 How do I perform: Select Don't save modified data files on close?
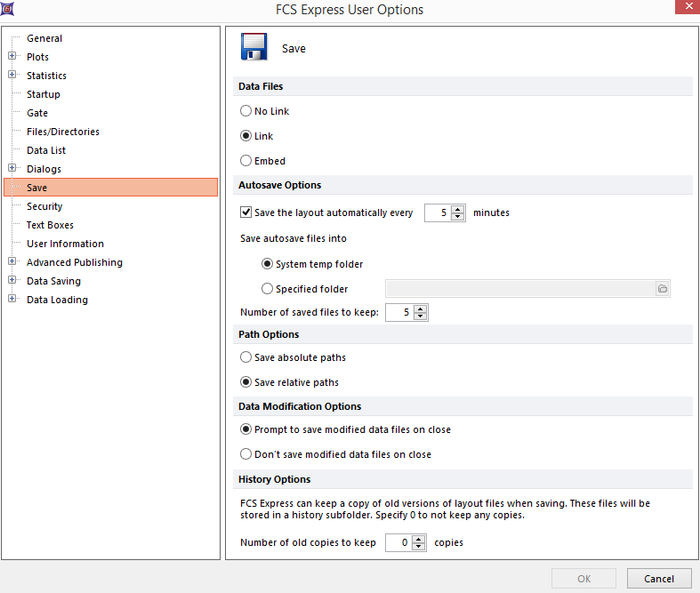[x=246, y=454]
